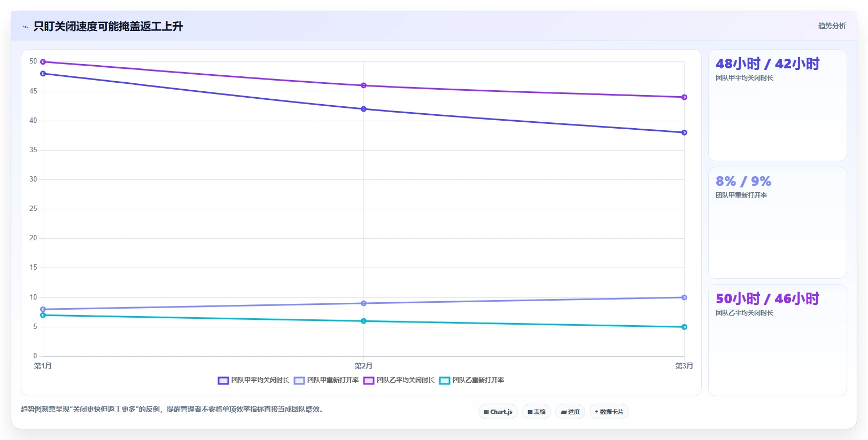Click 团队乙 closing time point at 第2月

click(x=363, y=85)
